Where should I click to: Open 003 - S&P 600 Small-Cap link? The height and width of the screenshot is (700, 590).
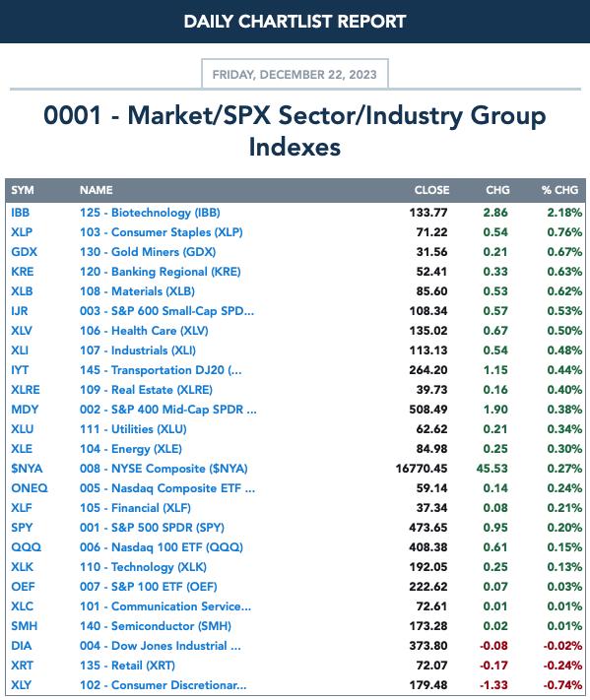click(x=167, y=311)
